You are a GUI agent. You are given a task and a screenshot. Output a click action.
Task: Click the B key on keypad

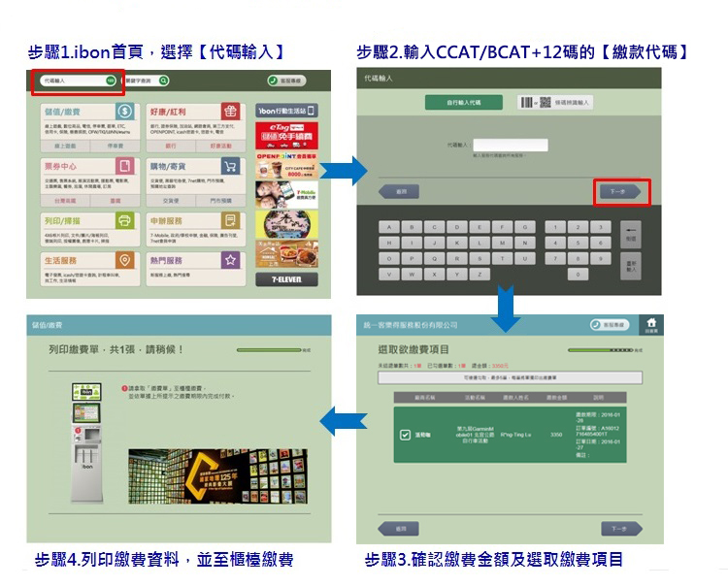pos(412,227)
